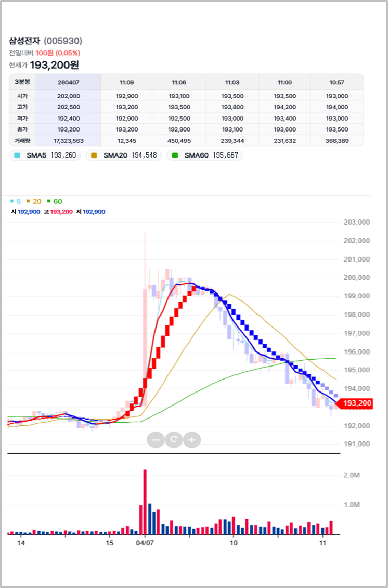
Task: Click the 200,000 price axis label
Action: click(356, 278)
